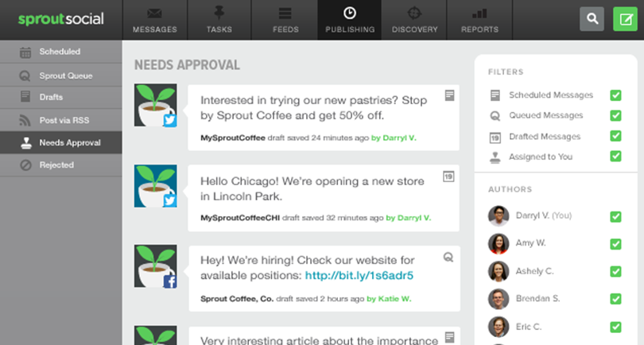Uncheck the Scheduled Messages filter

coord(615,95)
